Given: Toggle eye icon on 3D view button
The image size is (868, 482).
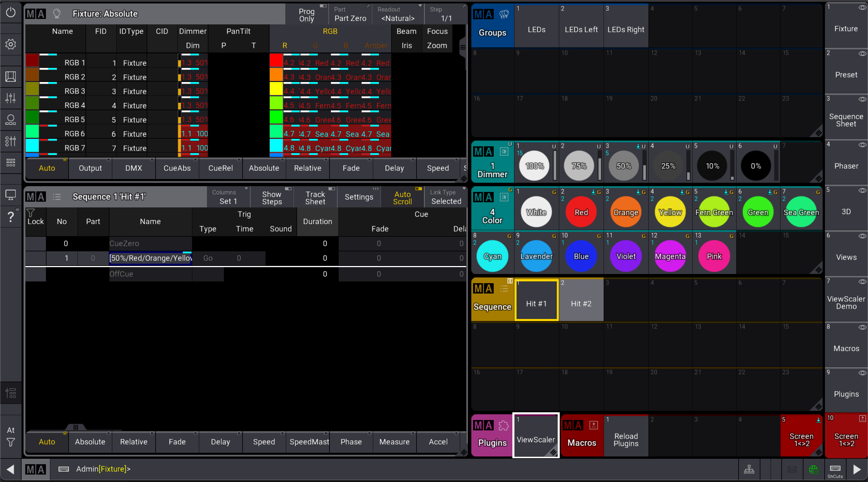Looking at the screenshot, I should pos(862,190).
